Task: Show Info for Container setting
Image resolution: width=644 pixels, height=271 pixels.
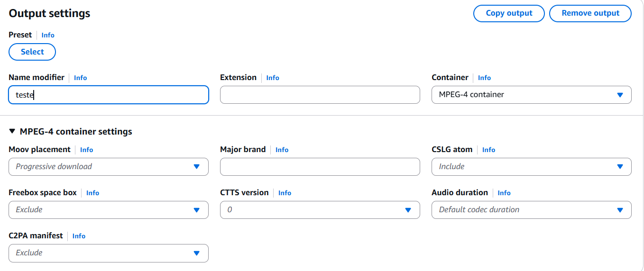Action: (x=484, y=78)
